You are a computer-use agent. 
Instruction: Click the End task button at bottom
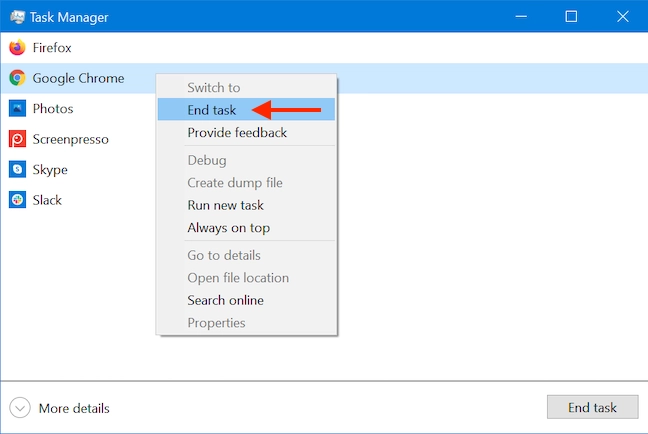pos(593,407)
